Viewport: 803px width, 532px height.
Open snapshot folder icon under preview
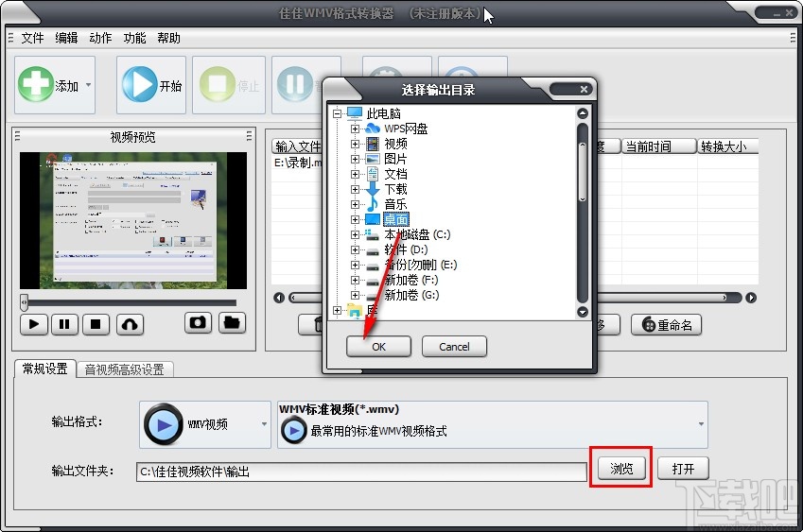[232, 323]
